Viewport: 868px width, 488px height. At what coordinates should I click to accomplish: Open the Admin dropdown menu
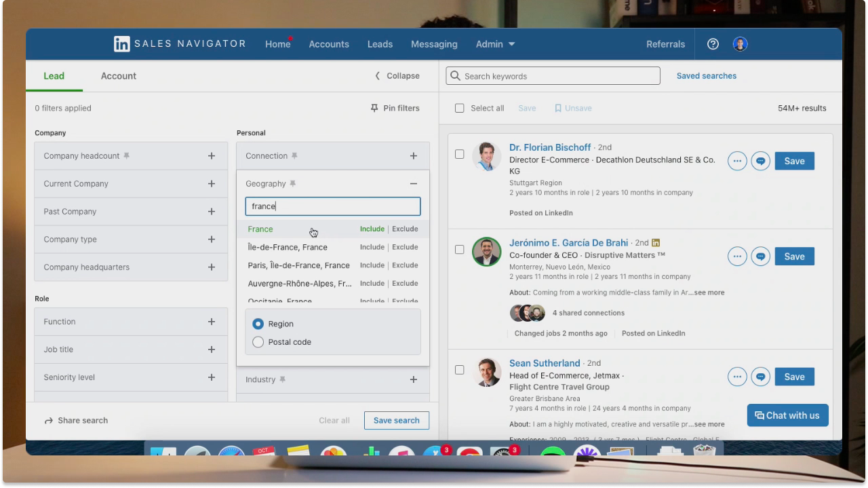point(495,44)
